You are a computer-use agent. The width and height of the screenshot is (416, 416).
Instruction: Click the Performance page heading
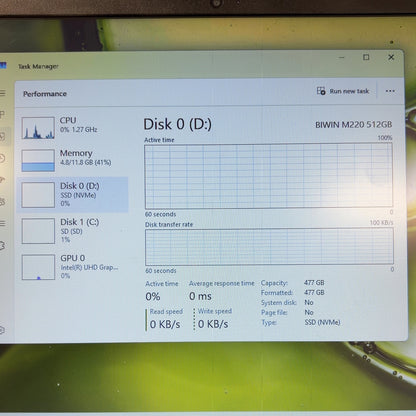click(45, 94)
